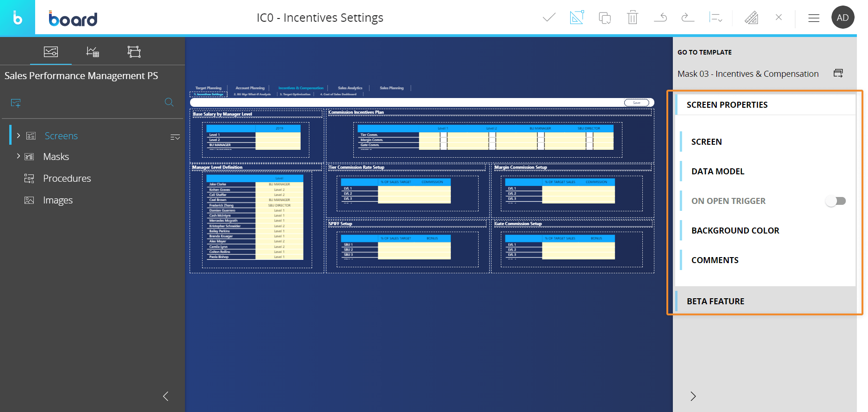
Task: Click the ruler grid icon in toolbar
Action: [x=751, y=18]
